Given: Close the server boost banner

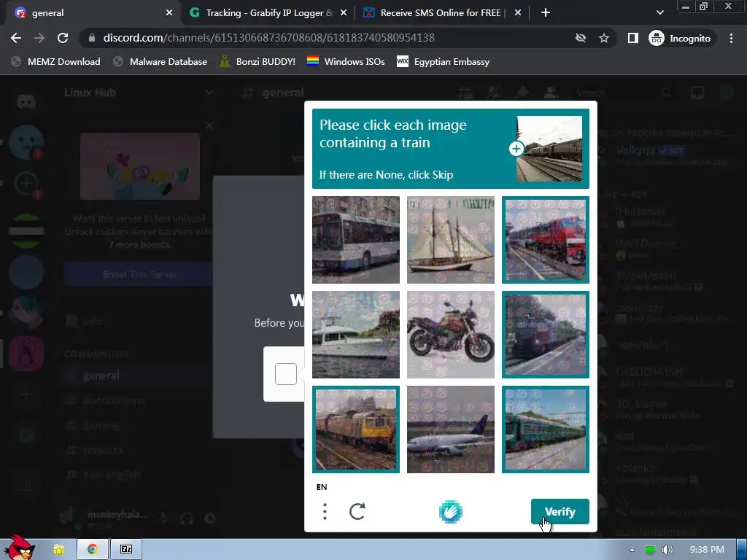Looking at the screenshot, I should 209,125.
